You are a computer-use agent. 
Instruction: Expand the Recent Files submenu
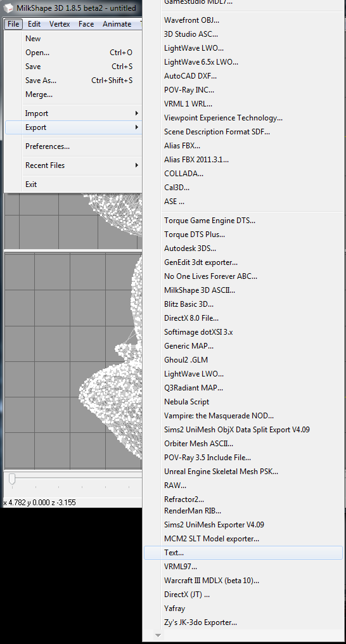click(x=73, y=165)
